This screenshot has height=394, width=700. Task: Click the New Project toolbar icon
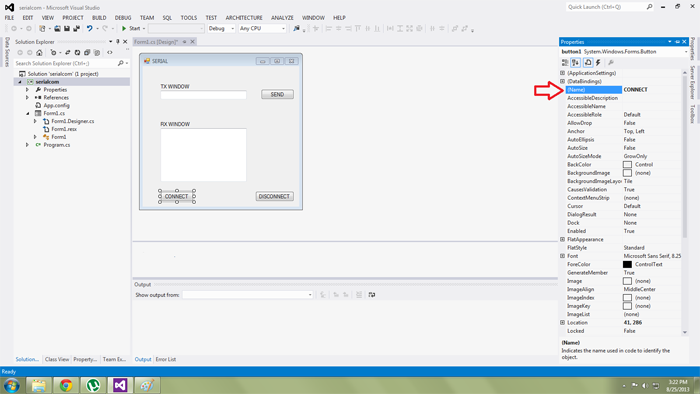[x=42, y=29]
